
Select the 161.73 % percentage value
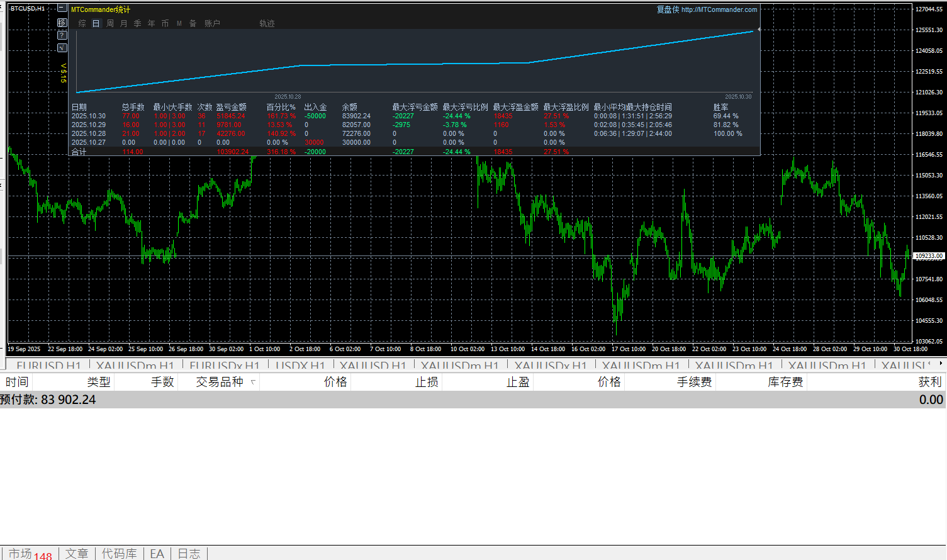[x=281, y=116]
